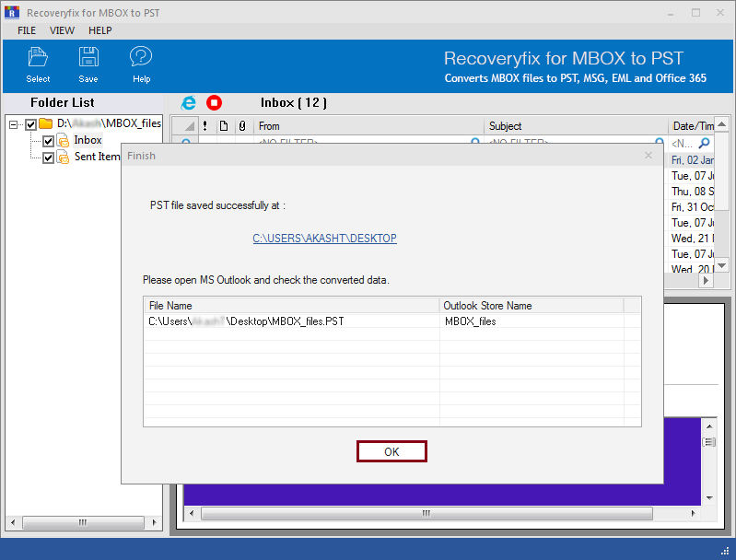Click the Recoveryfix app icon in title bar
Screen dimensions: 736x560
pyautogui.click(x=12, y=12)
